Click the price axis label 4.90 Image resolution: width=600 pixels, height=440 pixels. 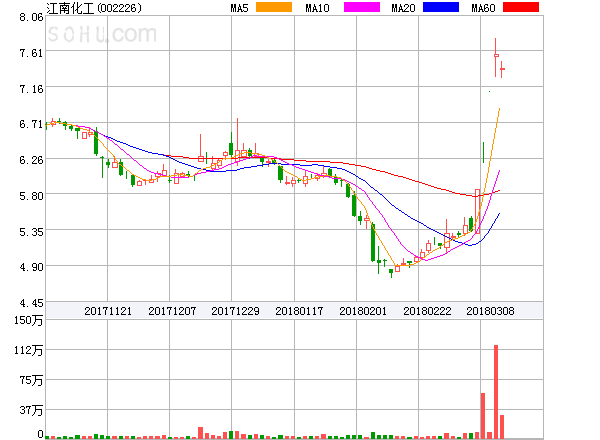click(x=31, y=267)
